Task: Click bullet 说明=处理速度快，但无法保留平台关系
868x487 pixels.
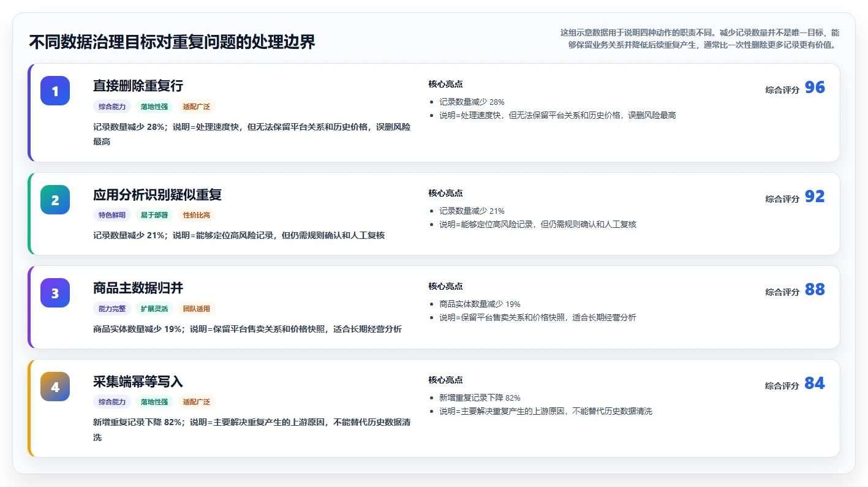Action: pyautogui.click(x=557, y=115)
